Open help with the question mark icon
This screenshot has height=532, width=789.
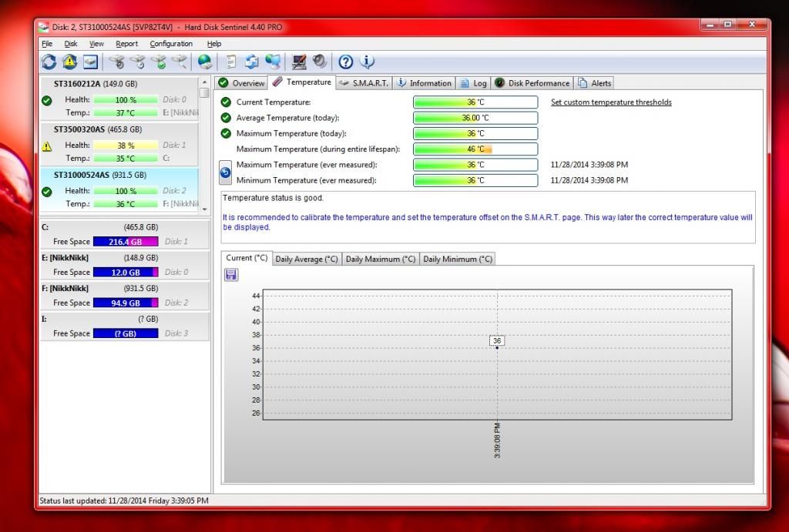tap(346, 62)
